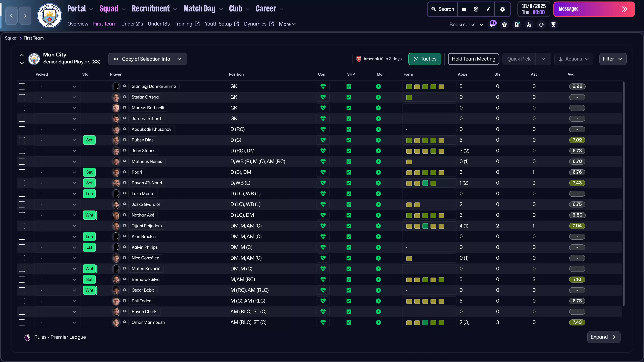644x362 pixels.
Task: Click the pencil edit icon in toolbar
Action: click(x=488, y=9)
